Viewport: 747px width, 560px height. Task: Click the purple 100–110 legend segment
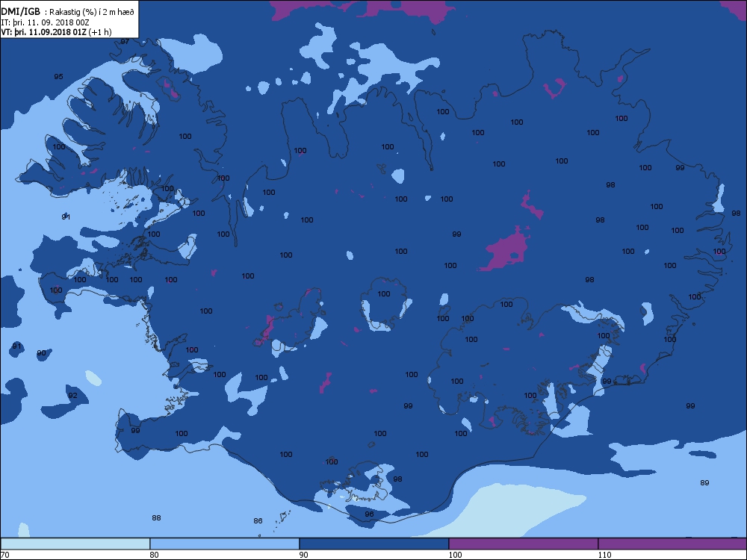coord(523,544)
